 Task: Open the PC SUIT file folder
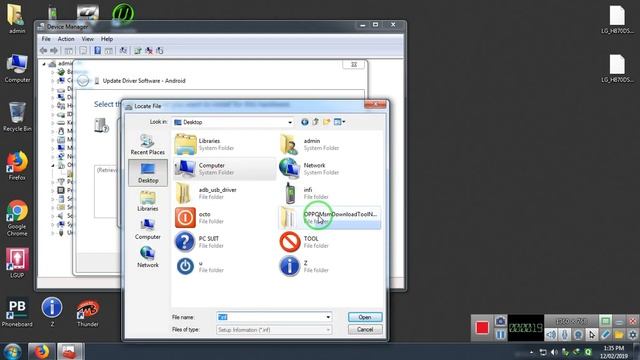pos(224,242)
